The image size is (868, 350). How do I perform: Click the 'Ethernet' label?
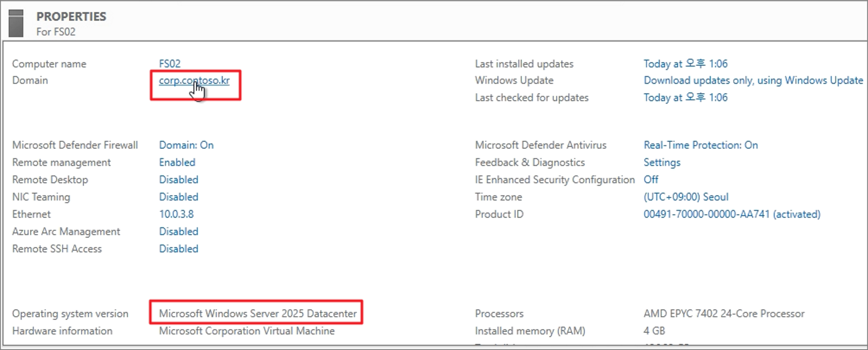tap(31, 214)
